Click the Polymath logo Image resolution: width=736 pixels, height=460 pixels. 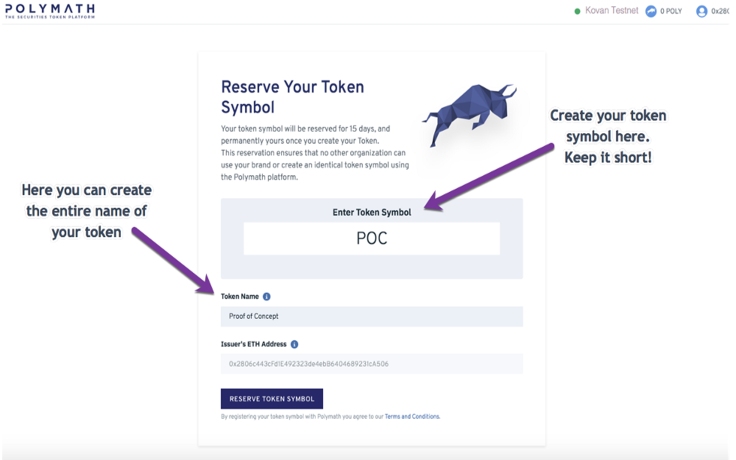[50, 11]
